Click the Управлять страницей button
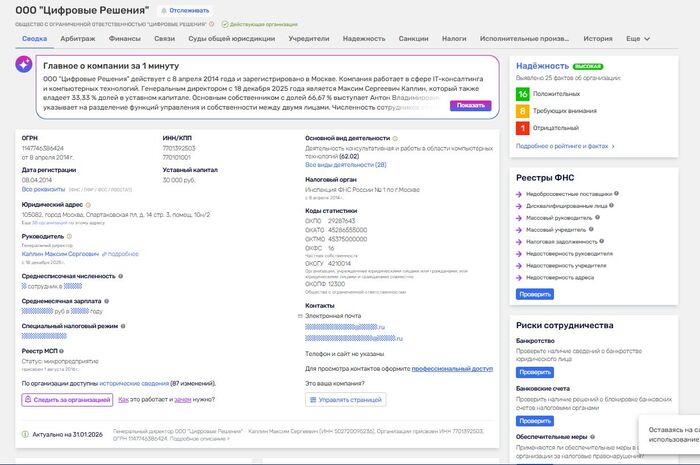This screenshot has width=700, height=465. (345, 399)
